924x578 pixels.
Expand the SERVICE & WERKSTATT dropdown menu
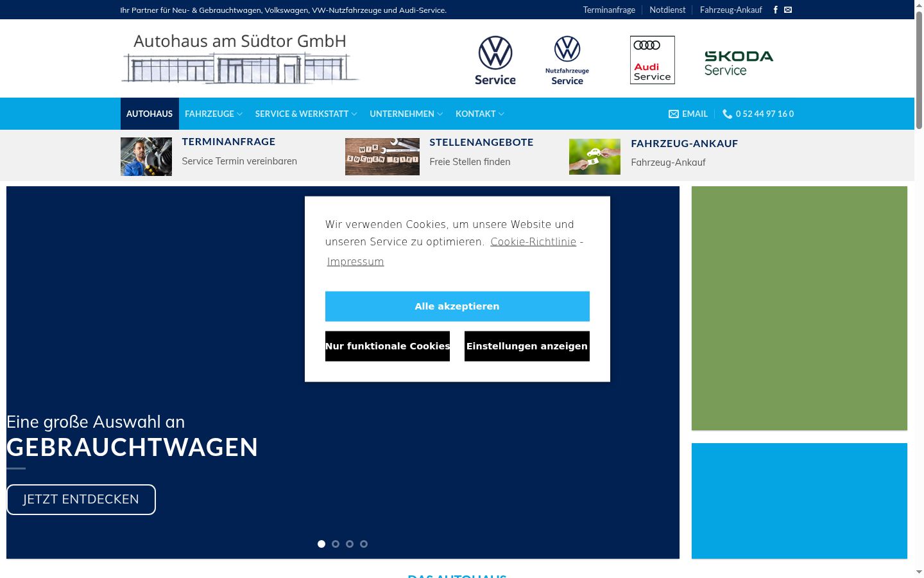tap(306, 114)
